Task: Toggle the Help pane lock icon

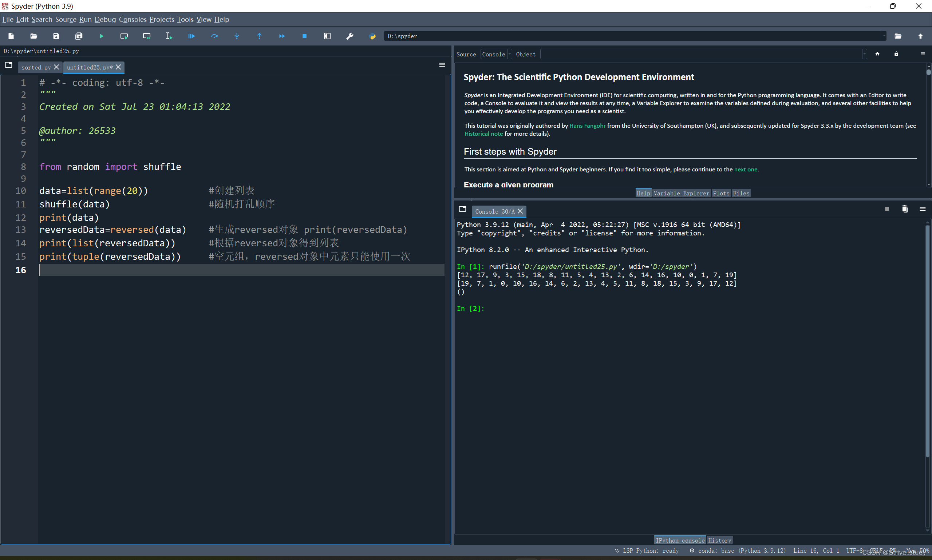Action: (896, 54)
